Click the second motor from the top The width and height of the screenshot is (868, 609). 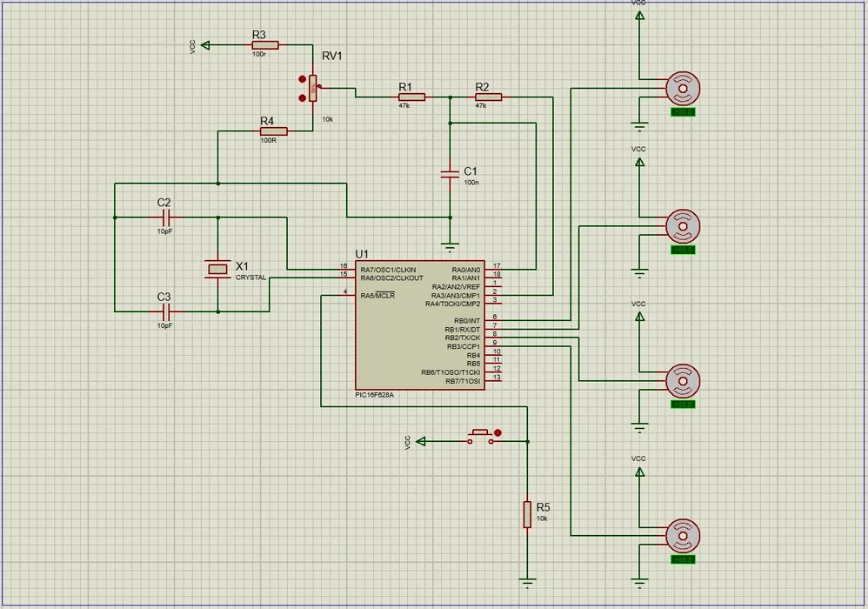pyautogui.click(x=684, y=226)
